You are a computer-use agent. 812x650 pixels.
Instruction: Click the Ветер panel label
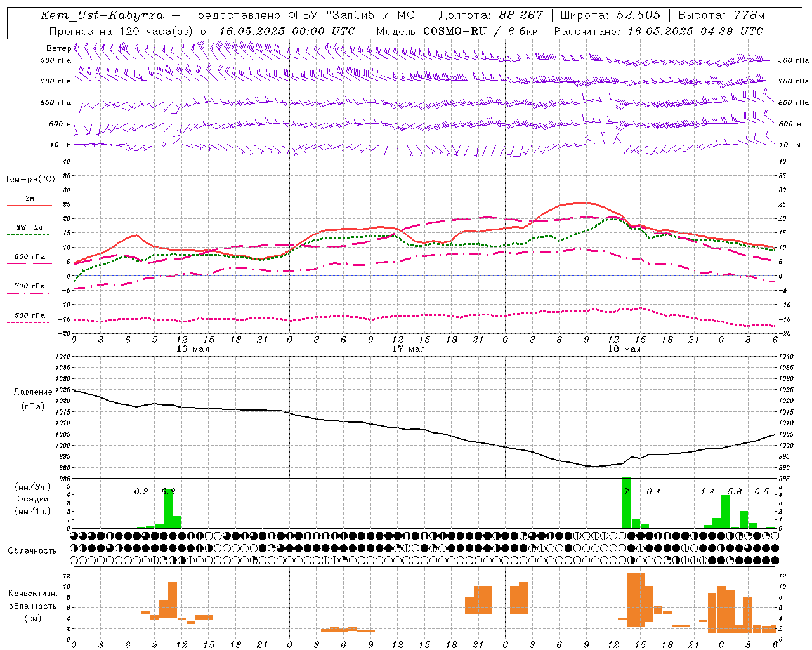(58, 48)
